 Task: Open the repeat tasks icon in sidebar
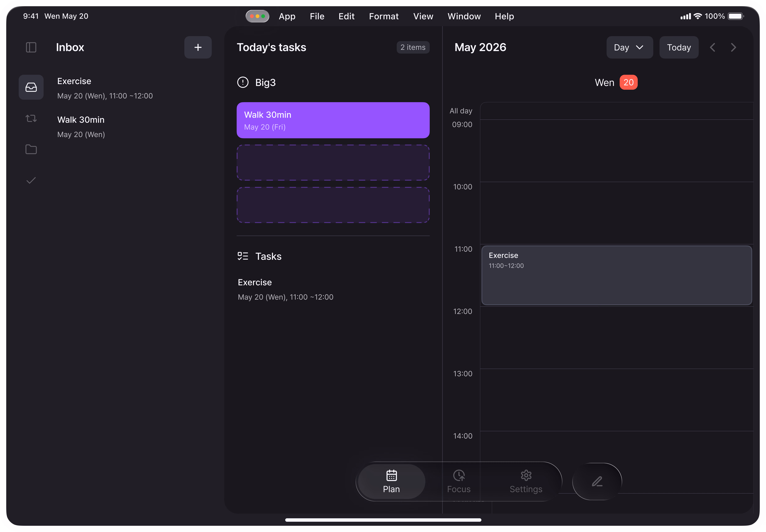tap(31, 118)
